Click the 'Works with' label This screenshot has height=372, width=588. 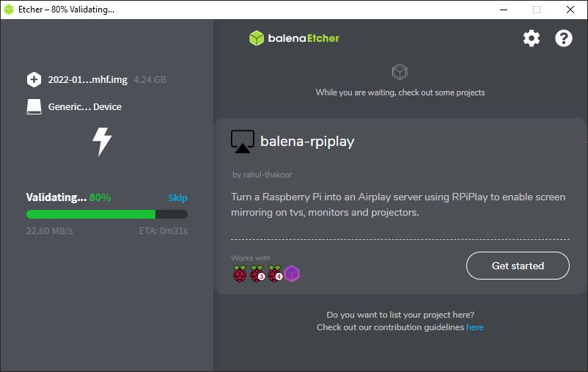tap(251, 258)
